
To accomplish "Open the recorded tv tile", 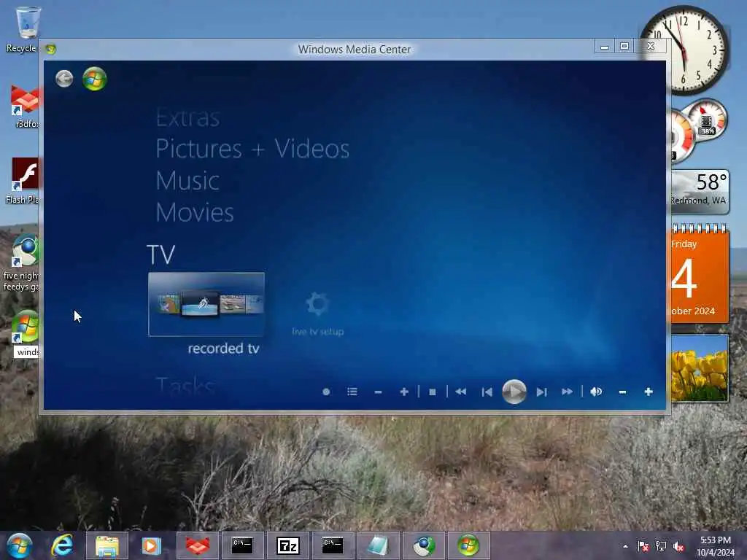I will [x=206, y=304].
